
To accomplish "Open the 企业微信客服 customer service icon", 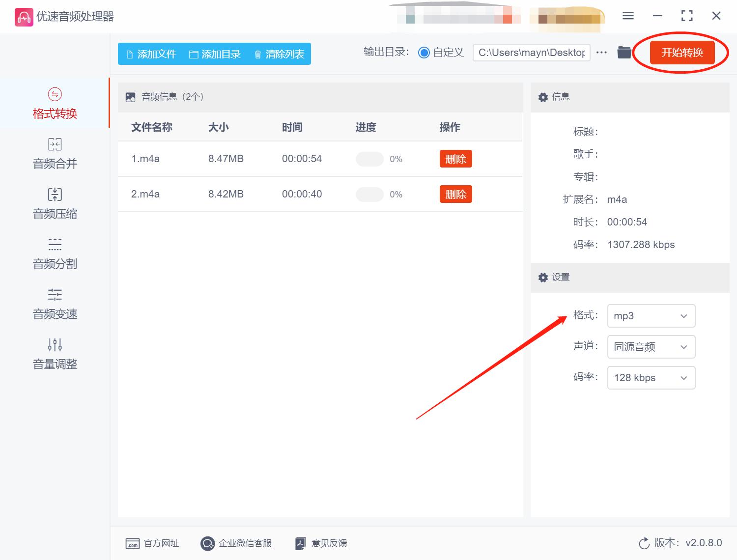I will [x=208, y=543].
